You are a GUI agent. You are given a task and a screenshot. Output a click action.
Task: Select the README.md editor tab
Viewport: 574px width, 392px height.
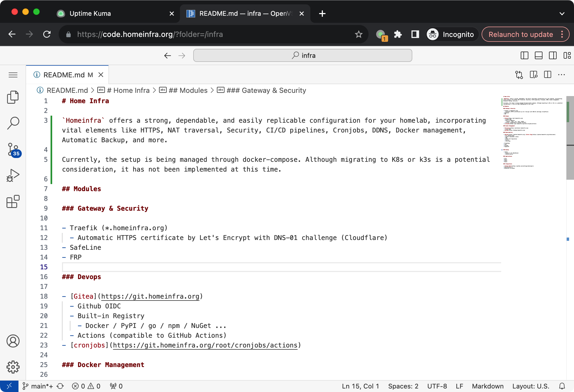(x=64, y=75)
